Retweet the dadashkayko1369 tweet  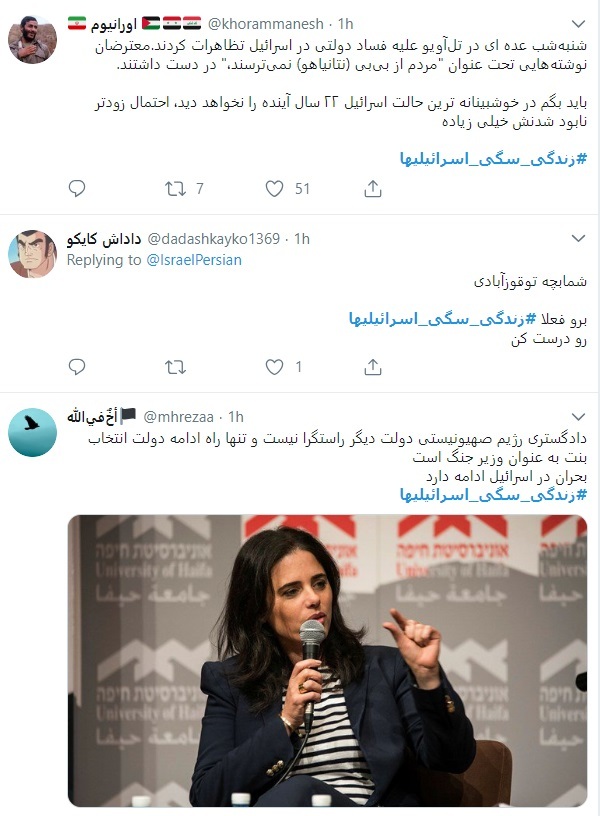click(x=175, y=367)
